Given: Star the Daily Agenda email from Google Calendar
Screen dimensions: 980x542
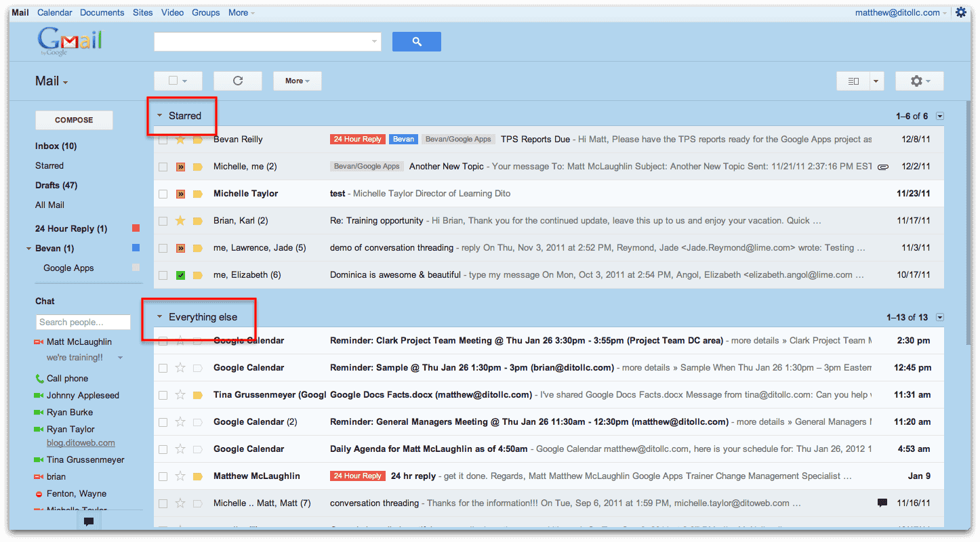Looking at the screenshot, I should [x=180, y=449].
